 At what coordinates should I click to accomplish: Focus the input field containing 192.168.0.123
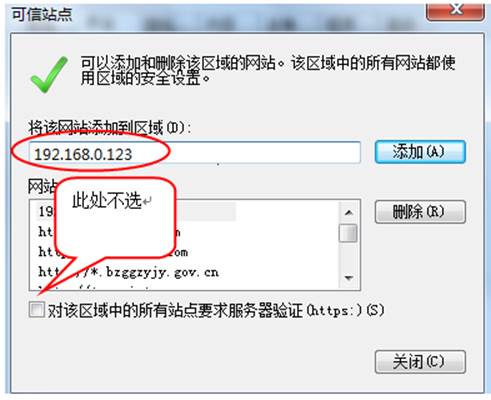click(195, 153)
